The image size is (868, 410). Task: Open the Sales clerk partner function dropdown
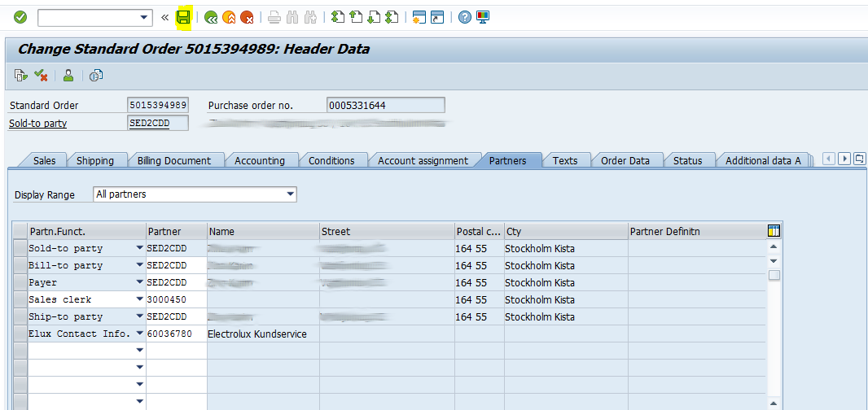(x=139, y=299)
